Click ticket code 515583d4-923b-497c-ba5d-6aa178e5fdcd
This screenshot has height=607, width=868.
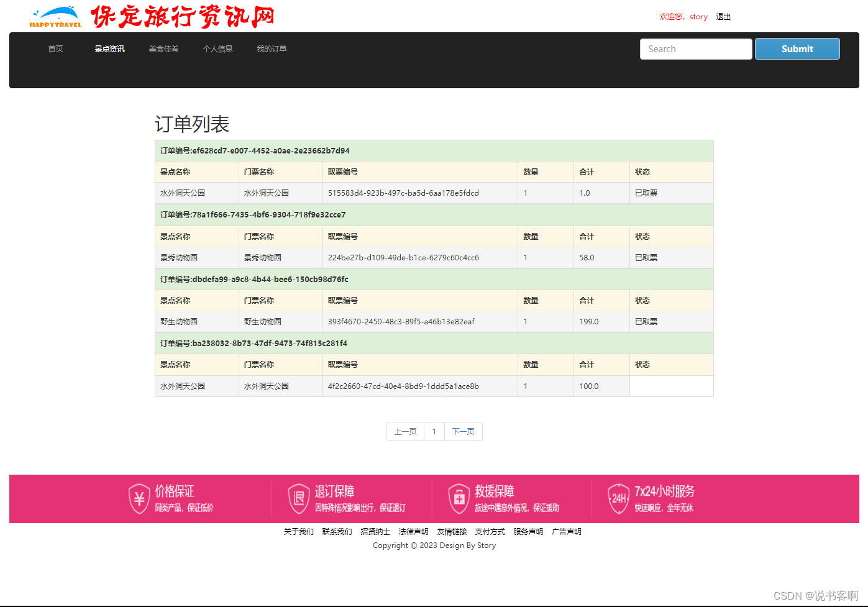[403, 193]
